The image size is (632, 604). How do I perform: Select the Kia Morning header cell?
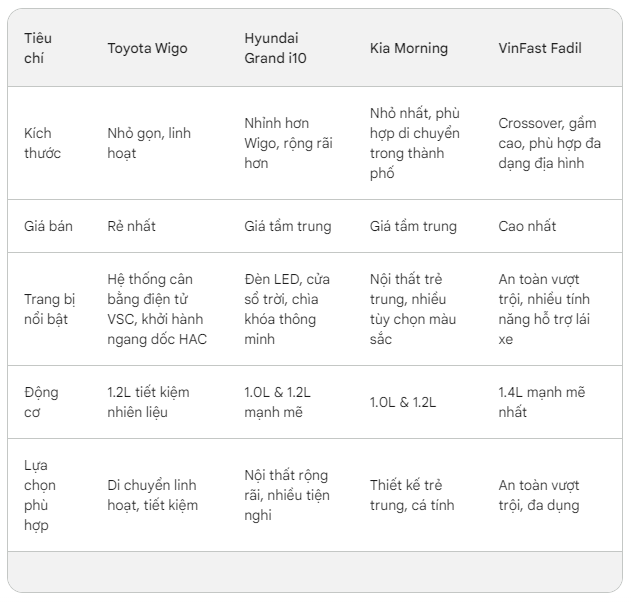pyautogui.click(x=408, y=48)
